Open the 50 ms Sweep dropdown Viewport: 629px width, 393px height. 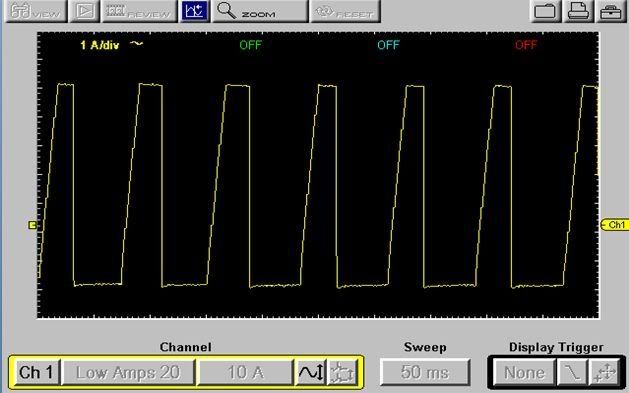pos(425,373)
